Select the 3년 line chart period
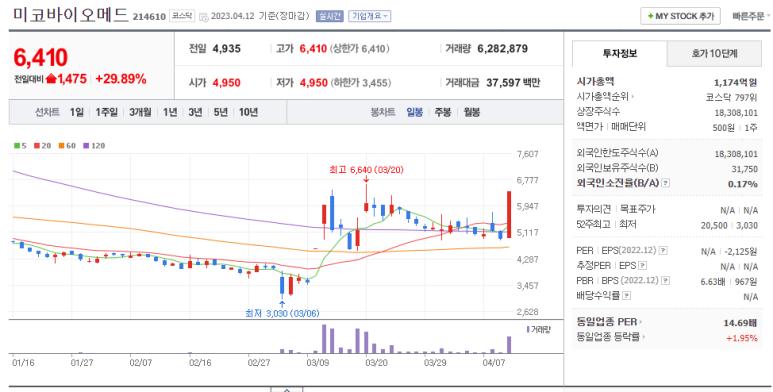Screen dimensions: 773x392 pyautogui.click(x=195, y=112)
